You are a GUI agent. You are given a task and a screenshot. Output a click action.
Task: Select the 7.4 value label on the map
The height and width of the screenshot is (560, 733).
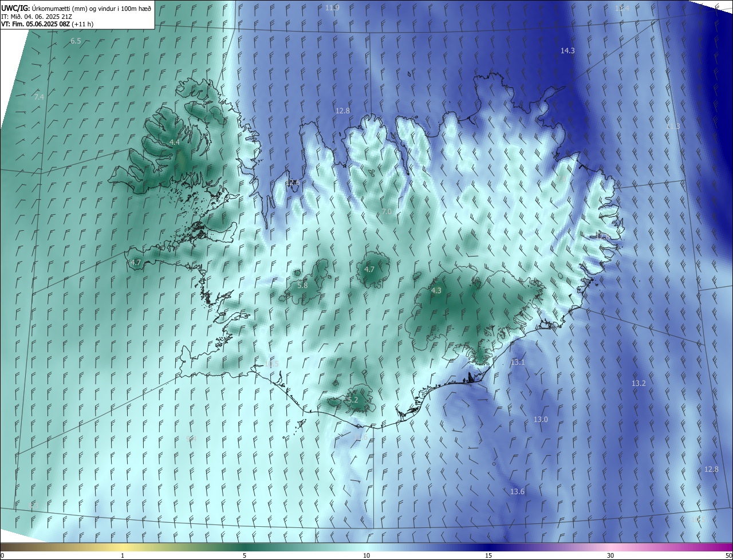(39, 97)
